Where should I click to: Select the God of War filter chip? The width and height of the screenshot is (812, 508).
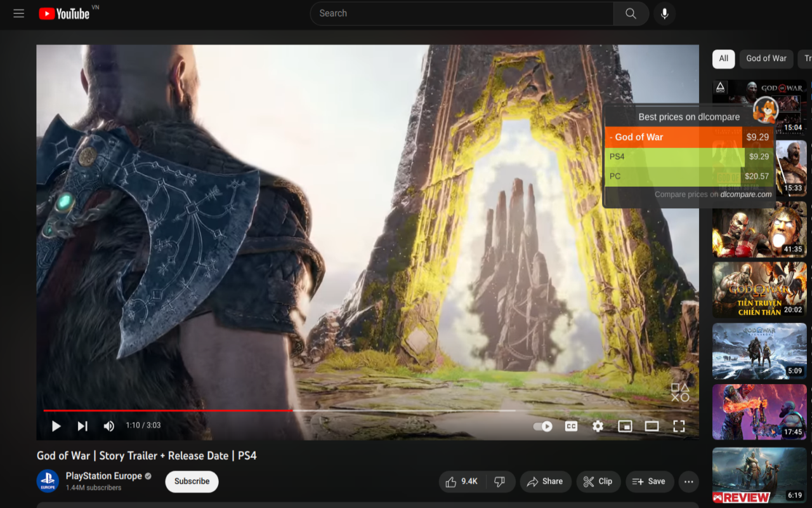coord(766,58)
